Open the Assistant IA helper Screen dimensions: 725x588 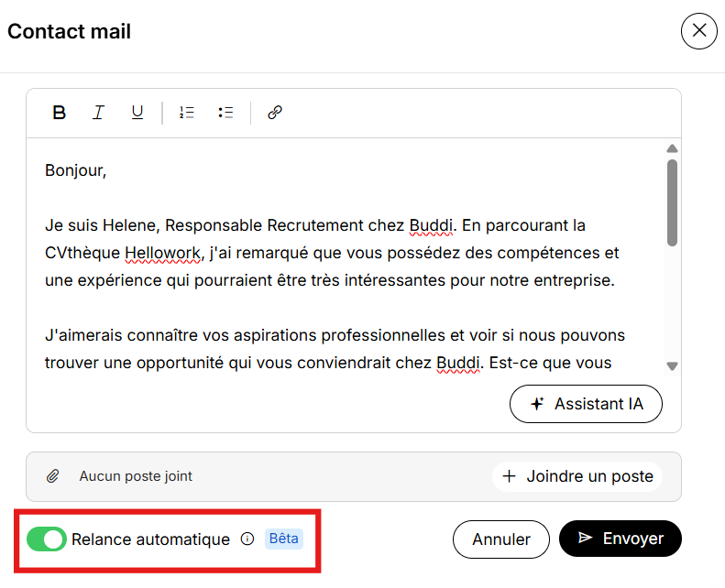586,404
